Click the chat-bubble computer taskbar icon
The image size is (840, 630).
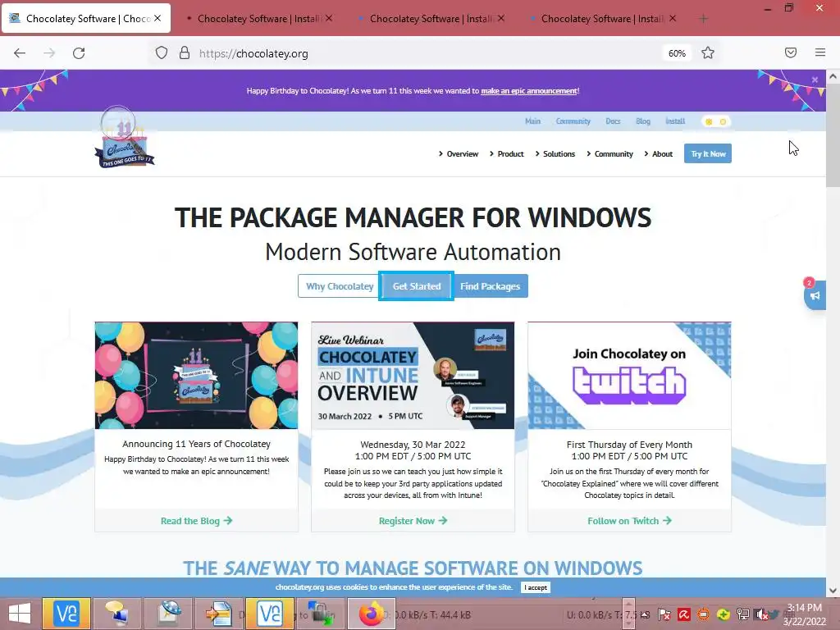click(116, 614)
